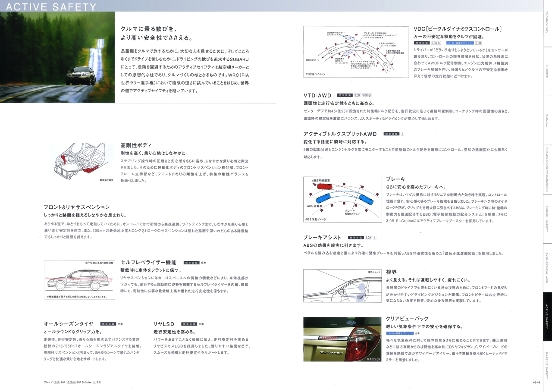Click the 'ブレーキアシスト' heading
This screenshot has width=552, height=392.
(x=322, y=238)
